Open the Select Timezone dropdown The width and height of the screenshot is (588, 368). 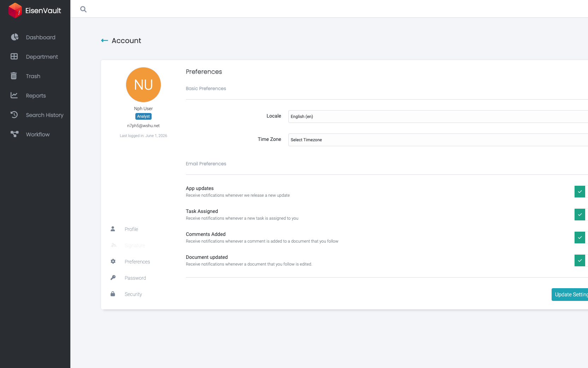[438, 140]
